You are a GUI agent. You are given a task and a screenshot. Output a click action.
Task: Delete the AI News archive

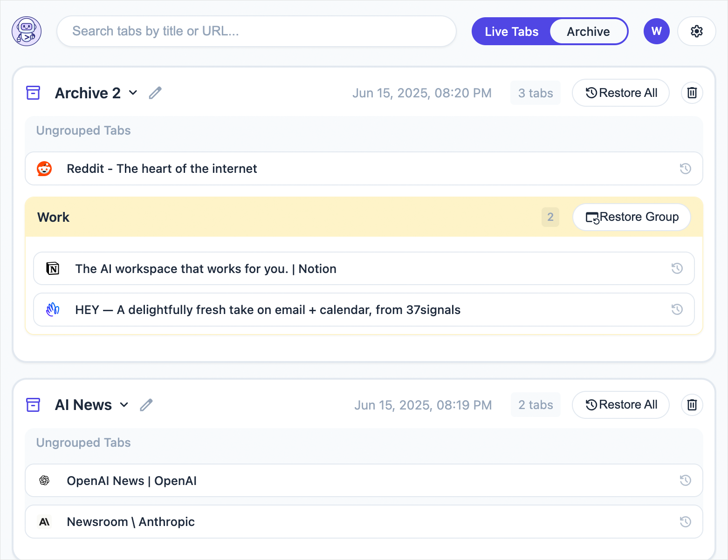click(692, 405)
